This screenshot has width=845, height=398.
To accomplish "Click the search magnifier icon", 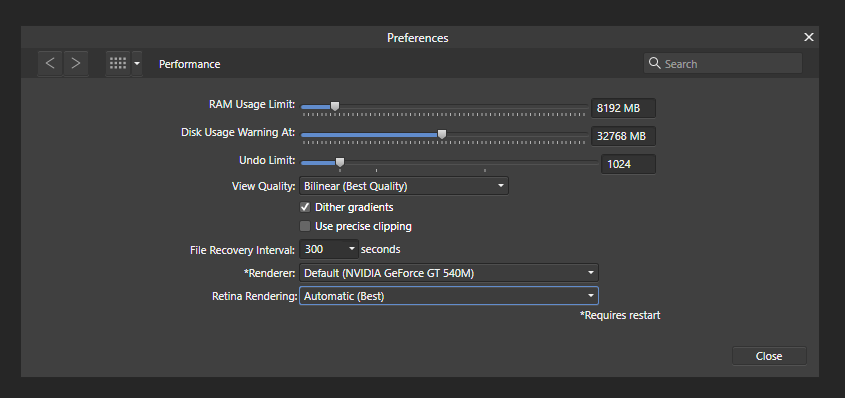I will [655, 64].
